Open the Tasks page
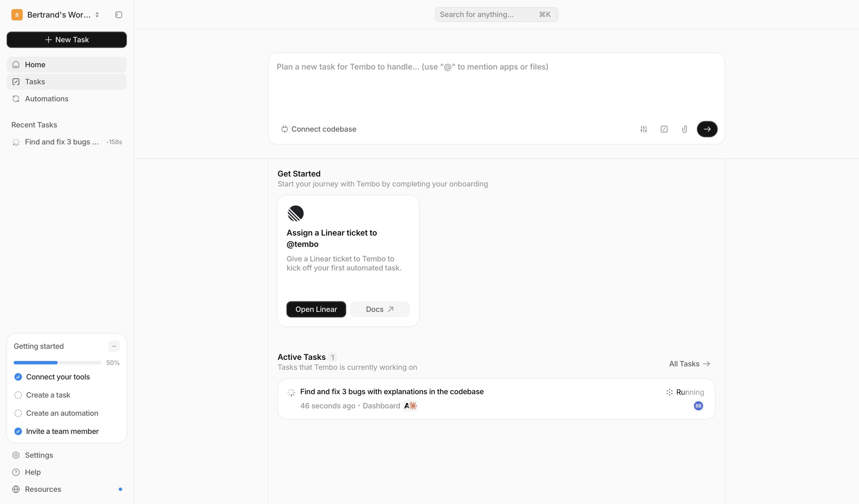The height and width of the screenshot is (504, 859). [x=67, y=82]
